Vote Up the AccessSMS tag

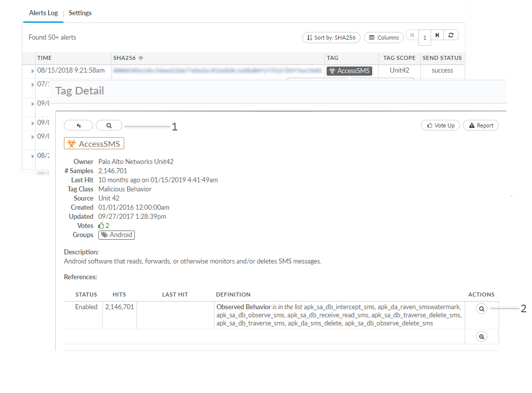pyautogui.click(x=440, y=125)
